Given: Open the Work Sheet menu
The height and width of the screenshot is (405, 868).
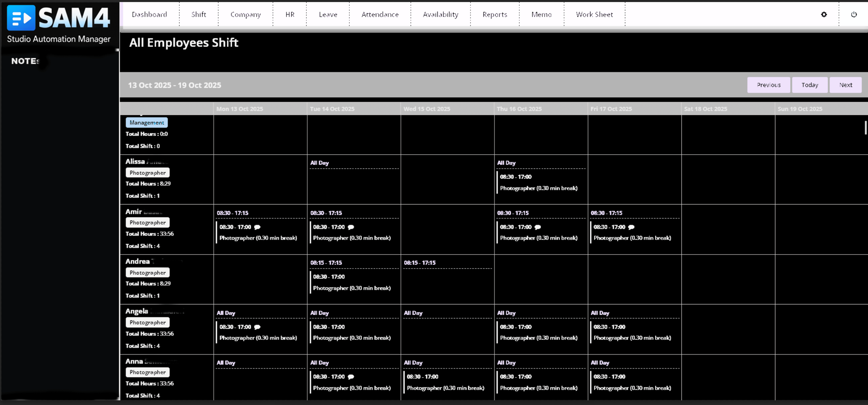Looking at the screenshot, I should point(594,14).
